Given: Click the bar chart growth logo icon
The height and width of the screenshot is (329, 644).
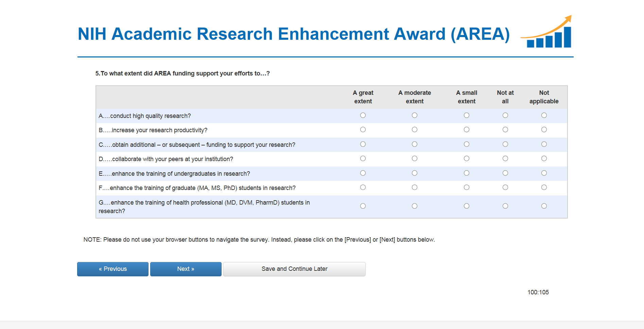Looking at the screenshot, I should click(547, 32).
